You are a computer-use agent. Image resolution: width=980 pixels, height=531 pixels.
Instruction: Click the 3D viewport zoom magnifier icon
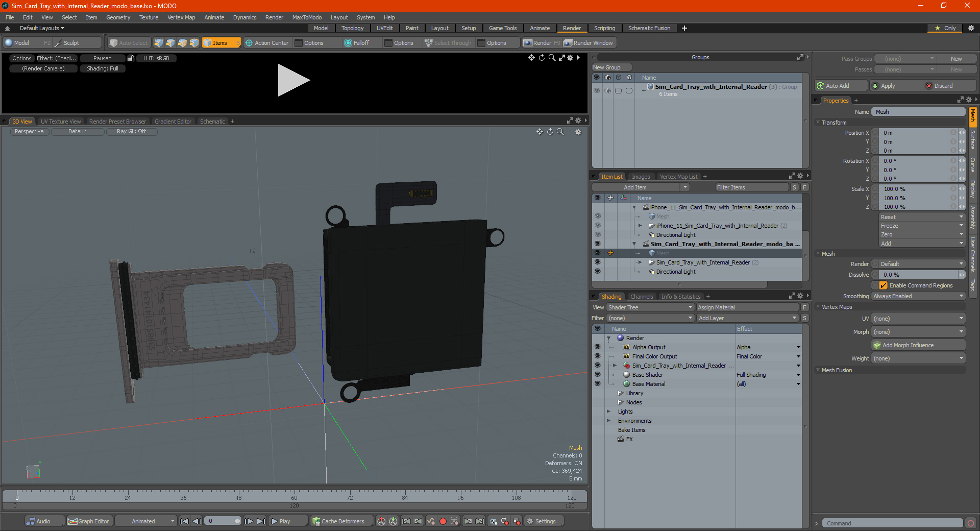pos(560,132)
